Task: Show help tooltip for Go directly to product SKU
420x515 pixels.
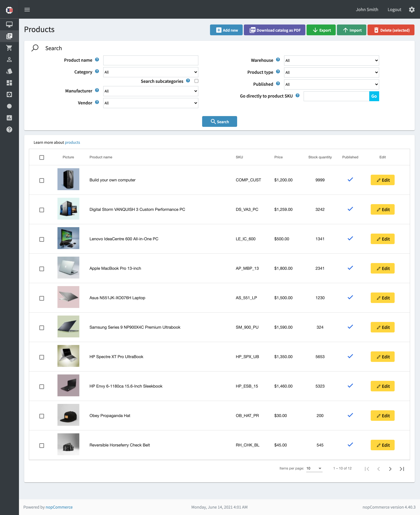Action: (298, 95)
